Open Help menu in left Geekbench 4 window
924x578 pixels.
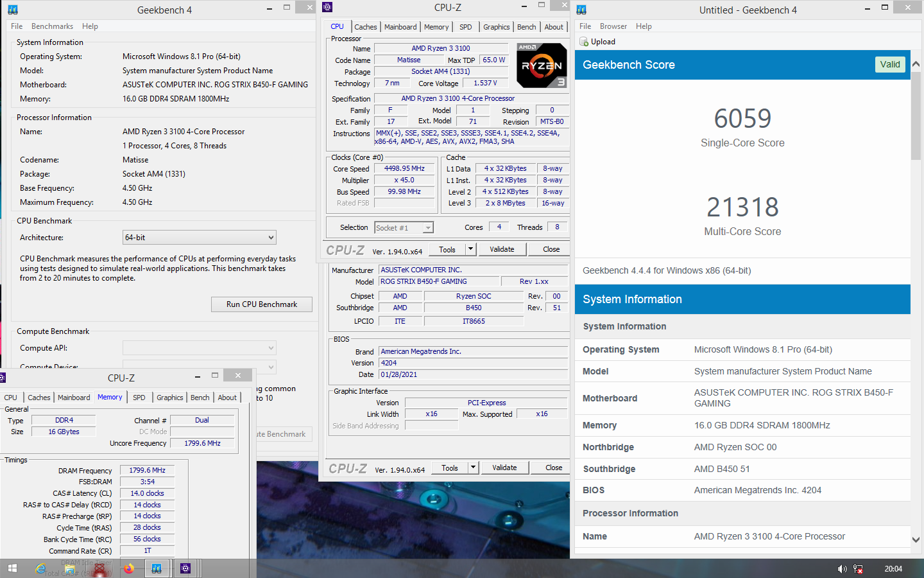point(90,26)
